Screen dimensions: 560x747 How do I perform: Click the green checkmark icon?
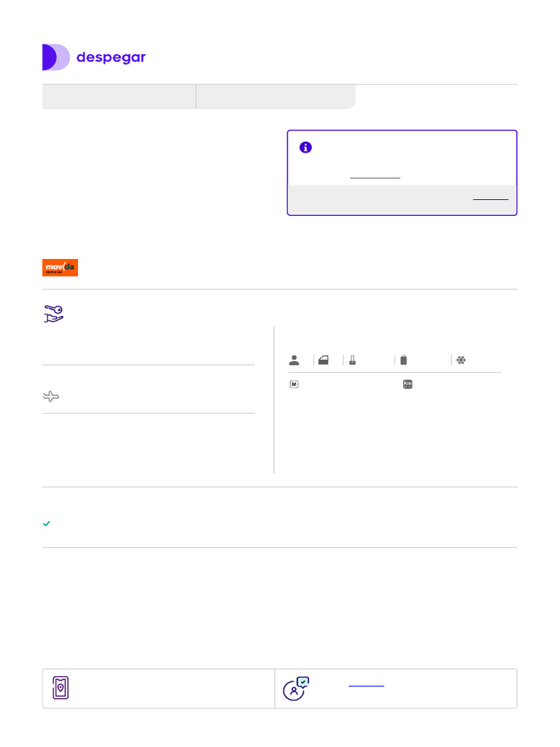[47, 524]
